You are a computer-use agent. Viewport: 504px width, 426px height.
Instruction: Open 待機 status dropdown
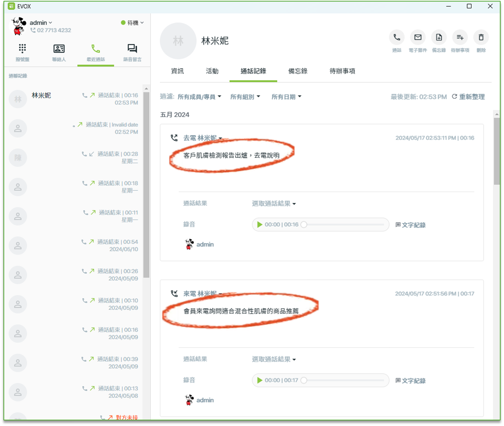[132, 23]
